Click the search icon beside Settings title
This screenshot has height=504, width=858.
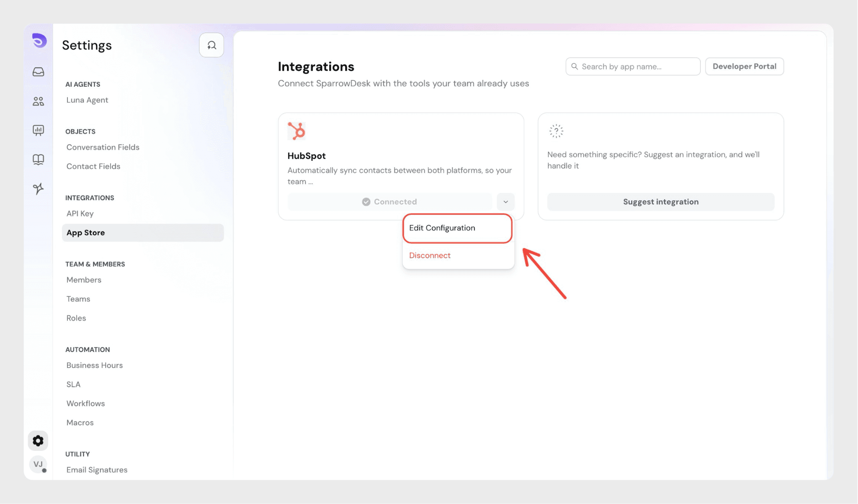pyautogui.click(x=212, y=45)
